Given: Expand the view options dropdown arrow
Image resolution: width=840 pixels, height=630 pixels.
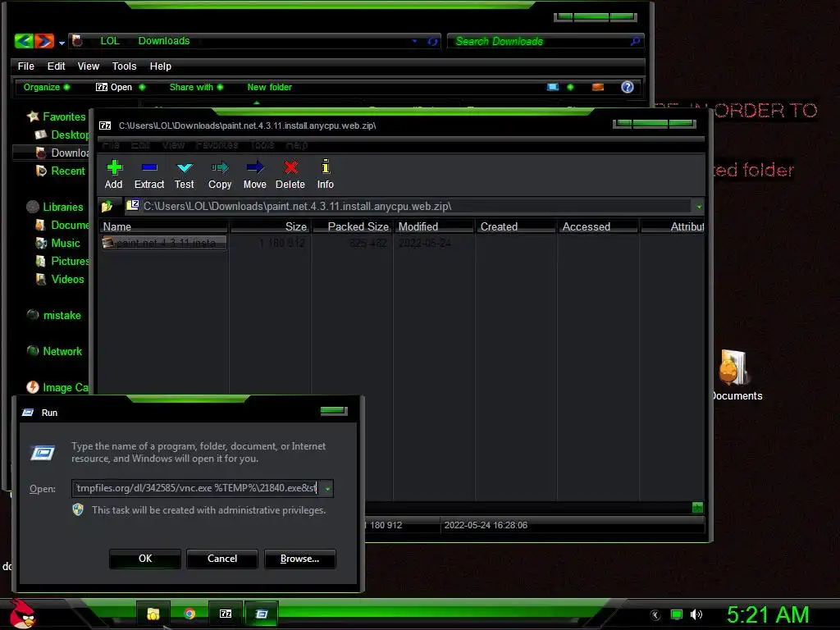Looking at the screenshot, I should pos(571,87).
